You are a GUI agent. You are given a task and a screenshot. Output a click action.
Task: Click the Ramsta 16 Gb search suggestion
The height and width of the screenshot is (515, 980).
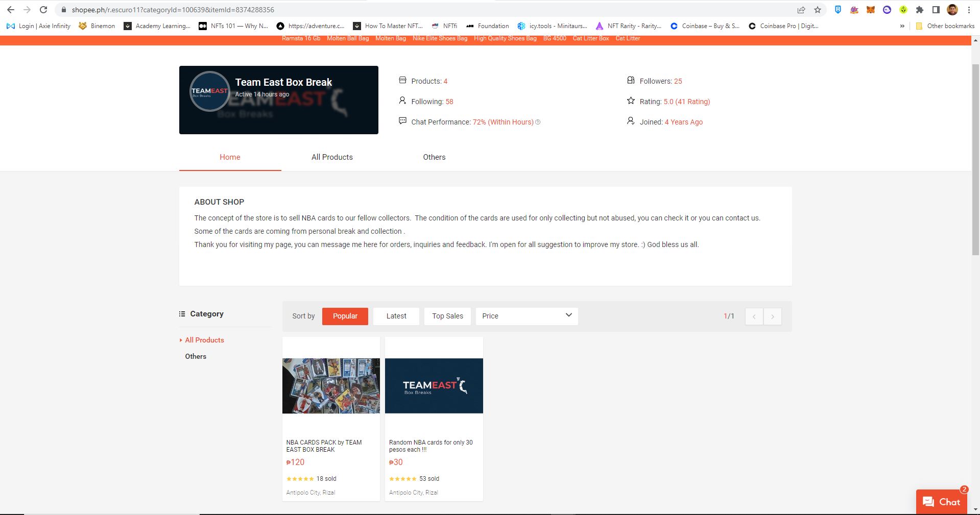[301, 38]
